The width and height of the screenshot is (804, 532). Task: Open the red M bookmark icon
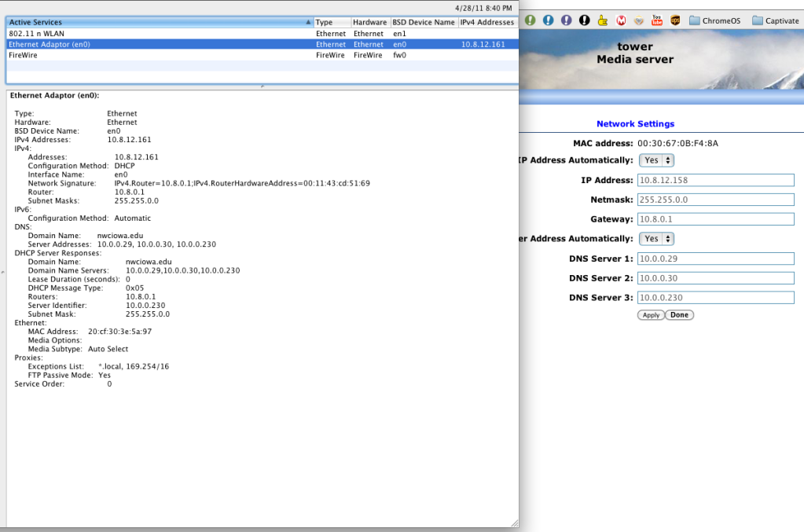pyautogui.click(x=620, y=20)
